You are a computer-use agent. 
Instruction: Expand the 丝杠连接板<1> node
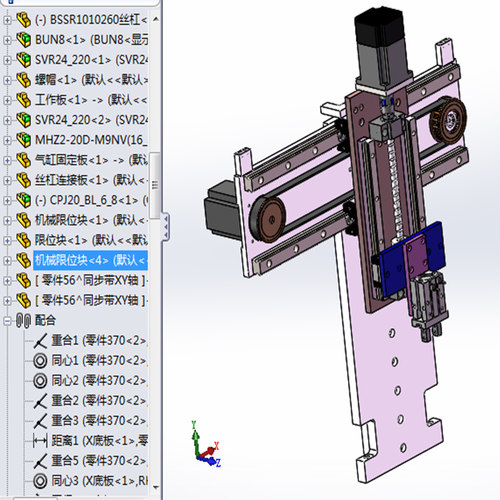pyautogui.click(x=7, y=180)
